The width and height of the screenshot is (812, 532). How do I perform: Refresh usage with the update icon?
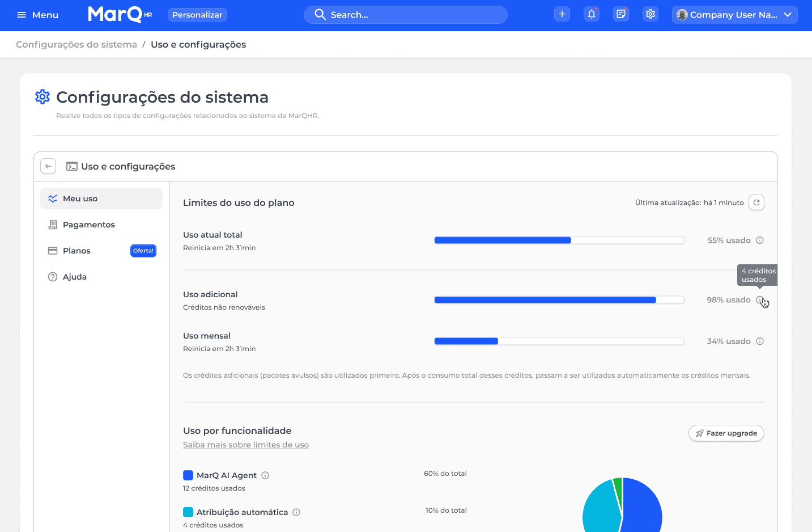[756, 202]
